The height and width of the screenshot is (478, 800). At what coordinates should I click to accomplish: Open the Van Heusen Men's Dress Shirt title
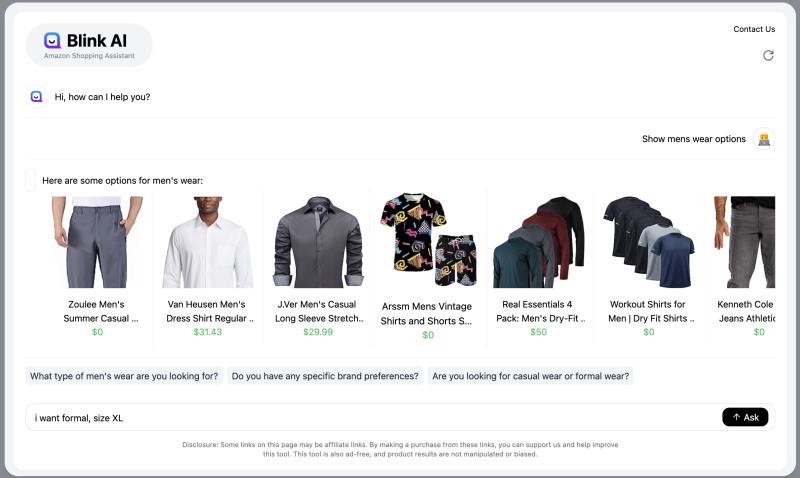click(208, 311)
